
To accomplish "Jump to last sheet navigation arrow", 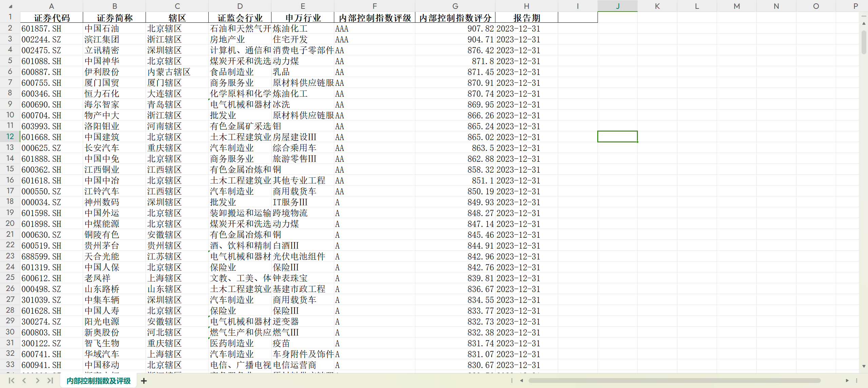I will click(50, 381).
